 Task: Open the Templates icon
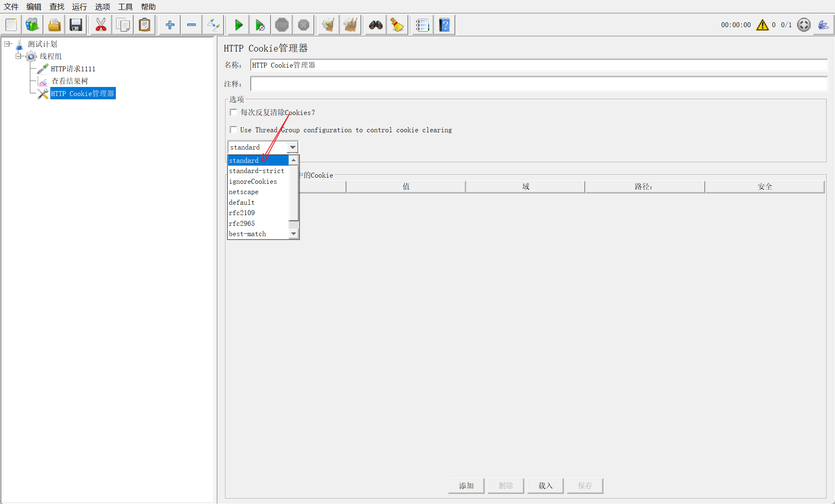[32, 25]
